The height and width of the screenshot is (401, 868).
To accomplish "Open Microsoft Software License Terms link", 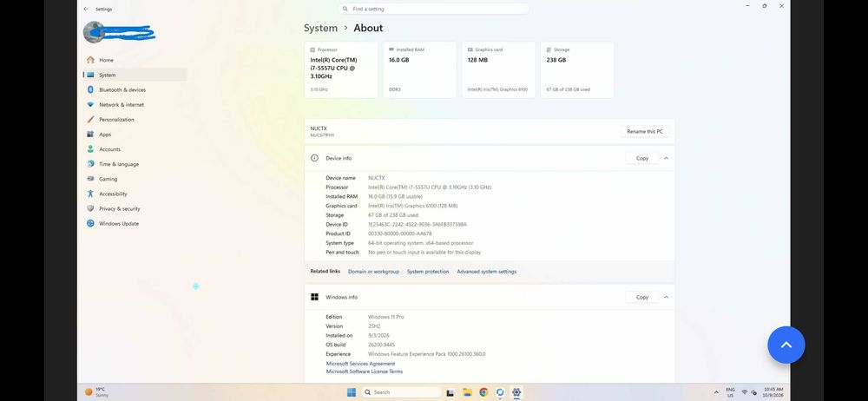I will (x=365, y=371).
